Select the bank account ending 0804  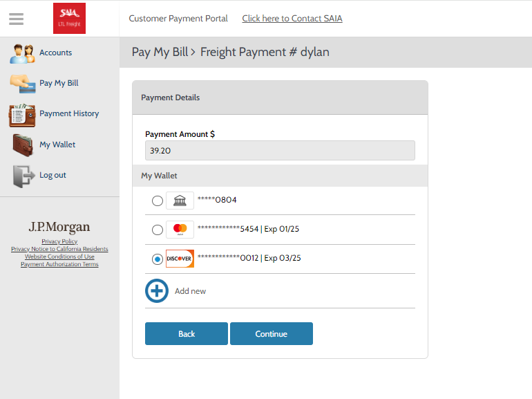tap(158, 201)
